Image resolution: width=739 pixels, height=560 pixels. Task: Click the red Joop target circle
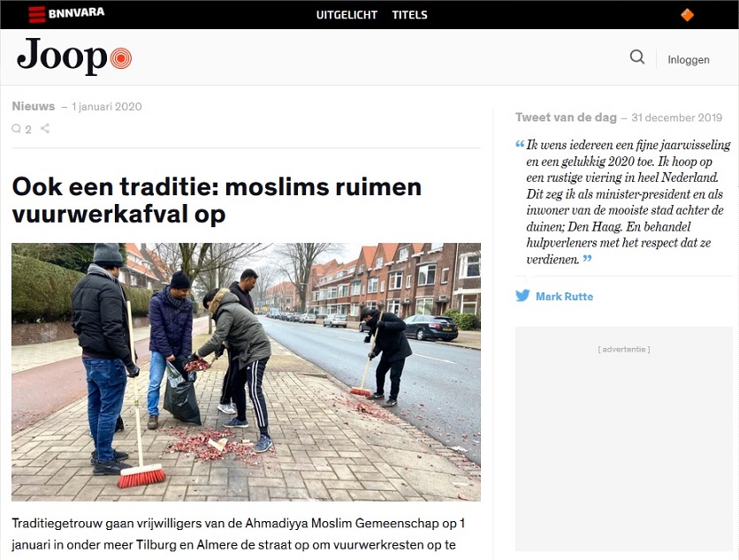coord(120,58)
